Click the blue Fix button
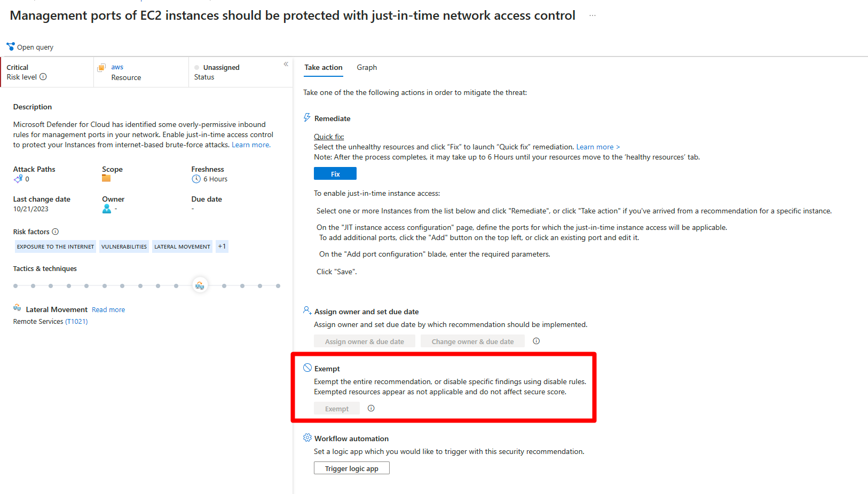This screenshot has height=494, width=868. click(x=335, y=174)
